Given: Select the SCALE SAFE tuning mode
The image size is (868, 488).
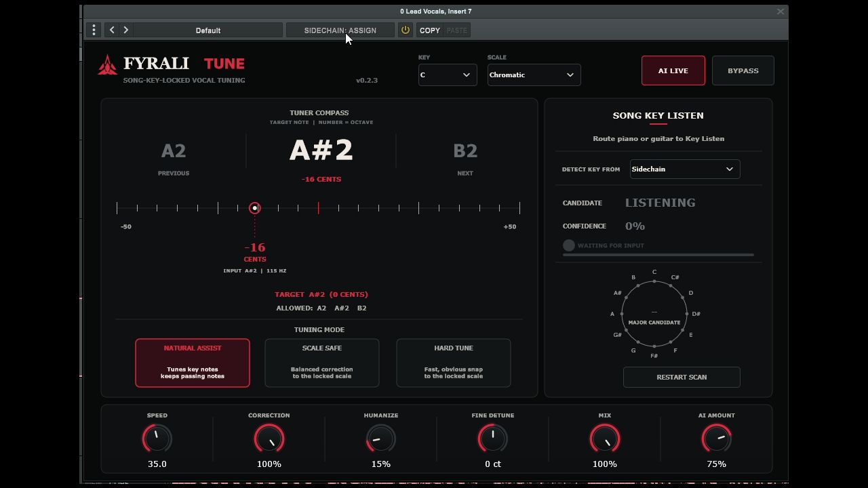Looking at the screenshot, I should point(322,363).
